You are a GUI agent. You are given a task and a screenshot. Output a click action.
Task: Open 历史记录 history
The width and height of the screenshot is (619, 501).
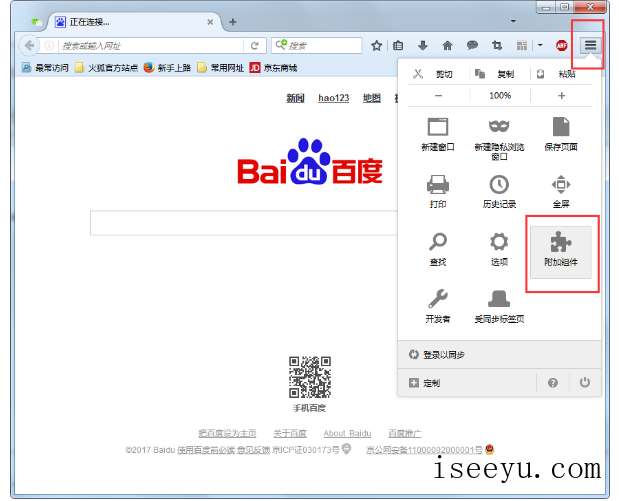(x=499, y=191)
